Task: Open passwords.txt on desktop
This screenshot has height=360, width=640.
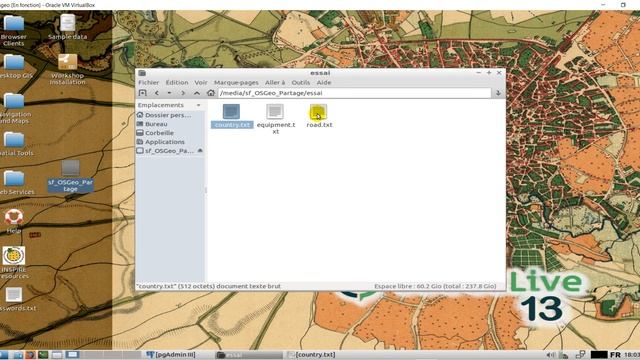Action: coord(16,300)
